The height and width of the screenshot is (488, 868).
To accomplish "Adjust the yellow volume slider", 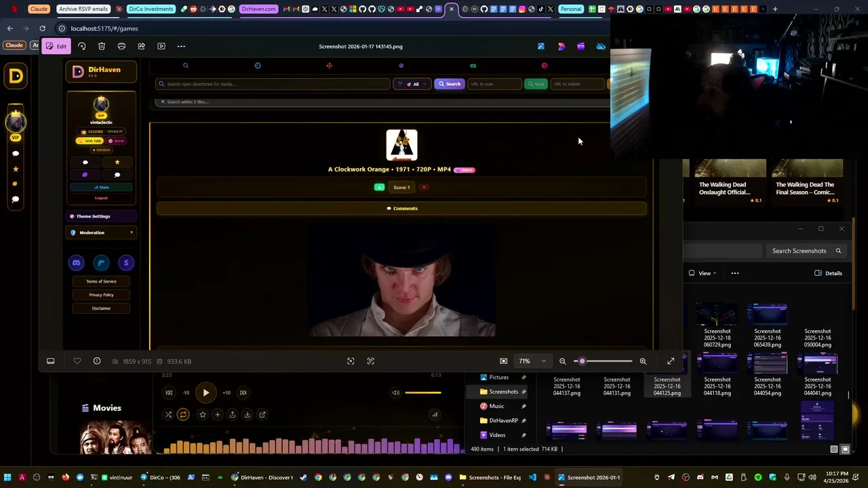I will [423, 392].
